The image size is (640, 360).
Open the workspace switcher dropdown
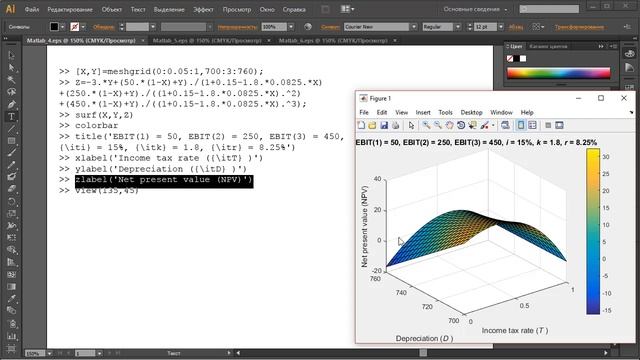(476, 9)
